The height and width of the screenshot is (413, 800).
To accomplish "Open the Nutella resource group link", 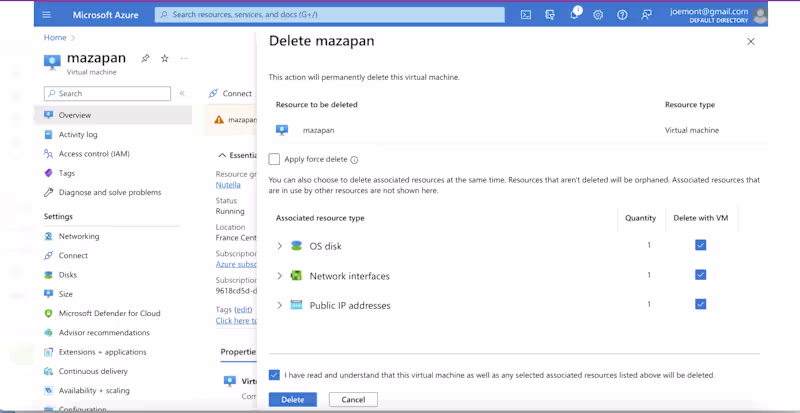I will (x=230, y=185).
